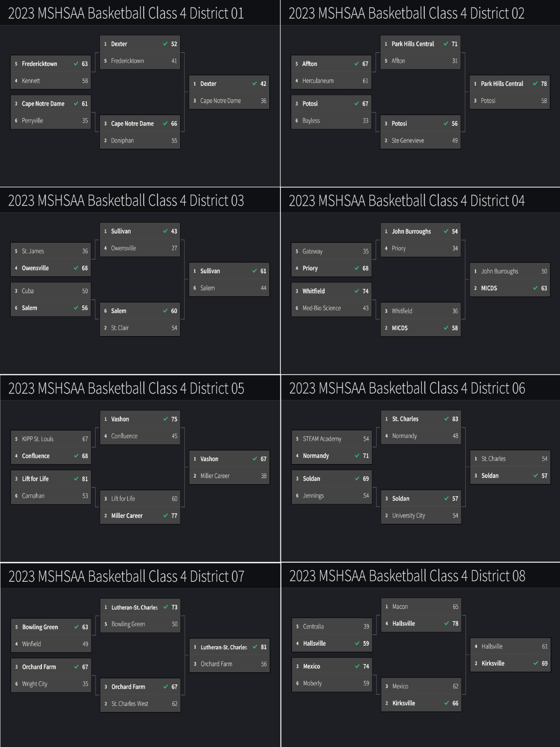Select the District 08 bracket title

[407, 576]
